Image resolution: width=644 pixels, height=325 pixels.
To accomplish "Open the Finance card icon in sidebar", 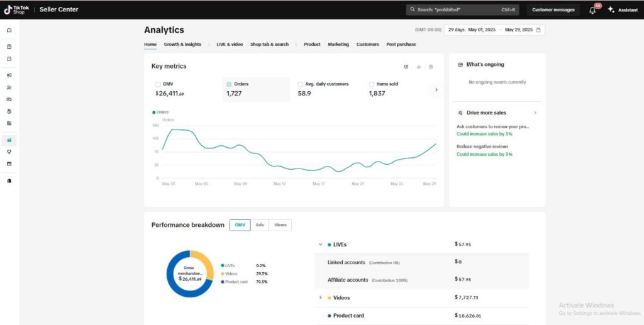I will coord(9,163).
